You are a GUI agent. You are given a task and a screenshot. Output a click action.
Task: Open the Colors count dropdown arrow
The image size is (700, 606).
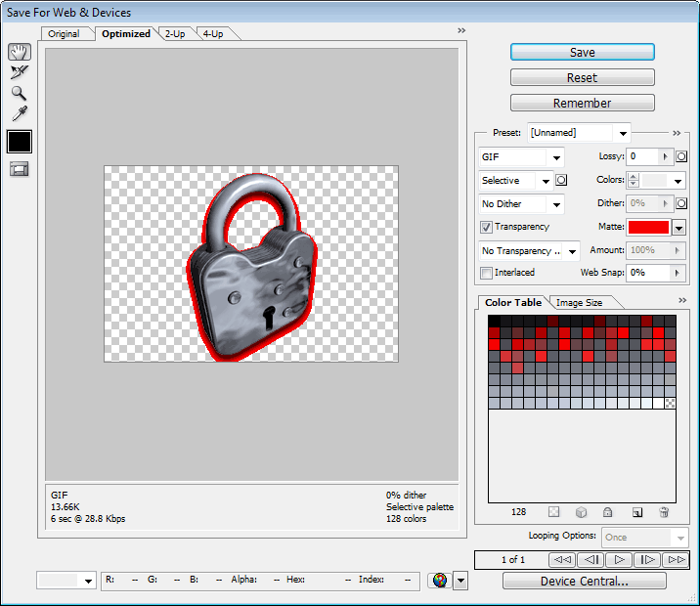678,181
